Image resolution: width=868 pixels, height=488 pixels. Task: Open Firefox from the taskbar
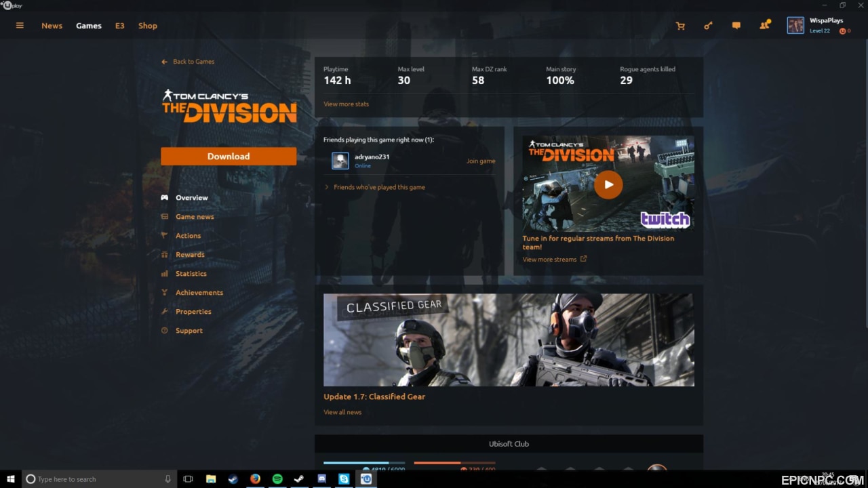point(255,479)
